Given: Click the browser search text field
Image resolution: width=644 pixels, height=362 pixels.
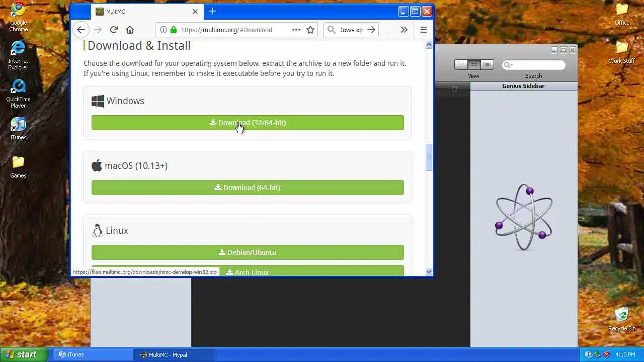Looking at the screenshot, I should click(x=352, y=30).
